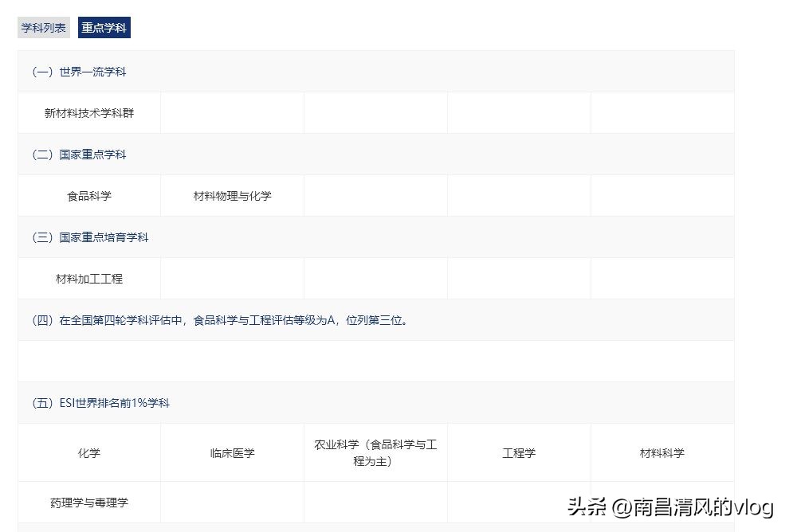This screenshot has height=532, width=789.
Task: Switch to the 学科列表 tab
Action: pos(43,26)
